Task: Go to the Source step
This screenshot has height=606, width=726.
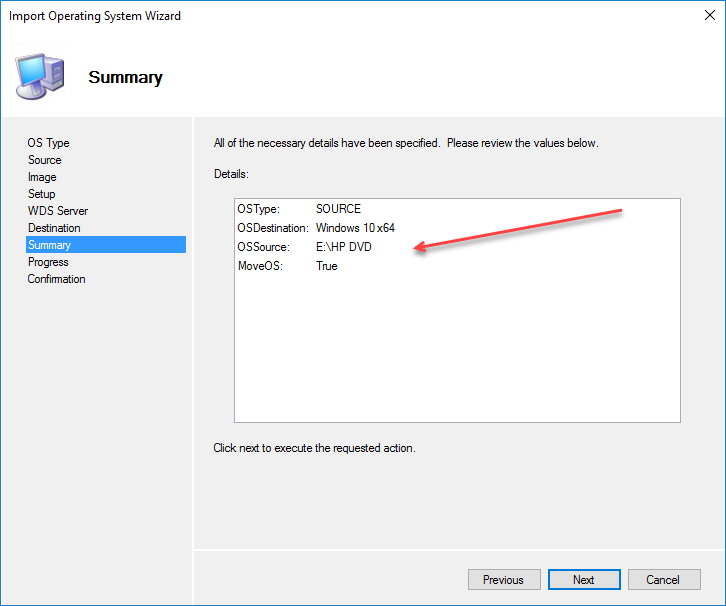Action: pyautogui.click(x=44, y=160)
